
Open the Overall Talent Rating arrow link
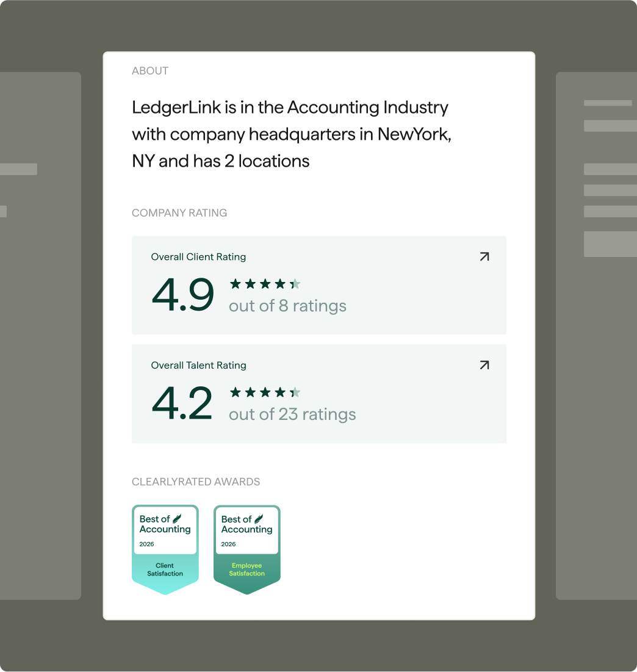[x=484, y=365]
